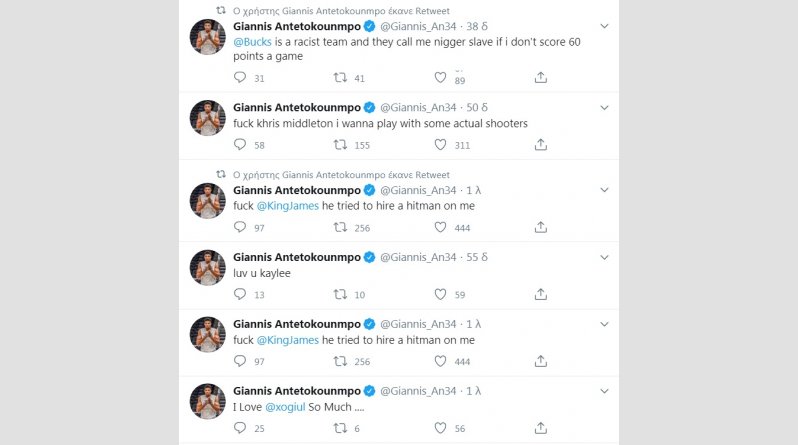Toggle like on khris middleton tweet with 311 likes
The width and height of the screenshot is (798, 445).
[x=441, y=145]
